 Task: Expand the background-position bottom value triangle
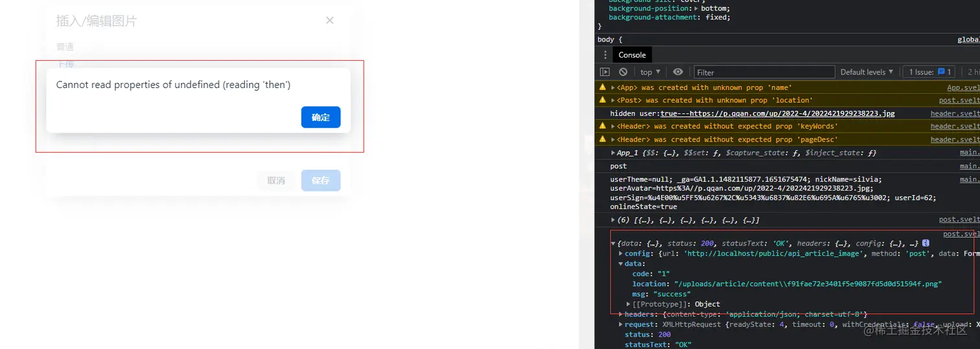coord(696,8)
